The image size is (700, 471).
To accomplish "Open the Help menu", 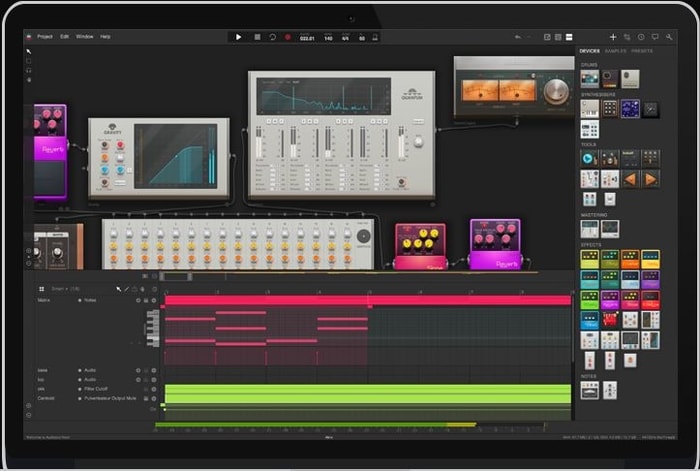I will 105,37.
